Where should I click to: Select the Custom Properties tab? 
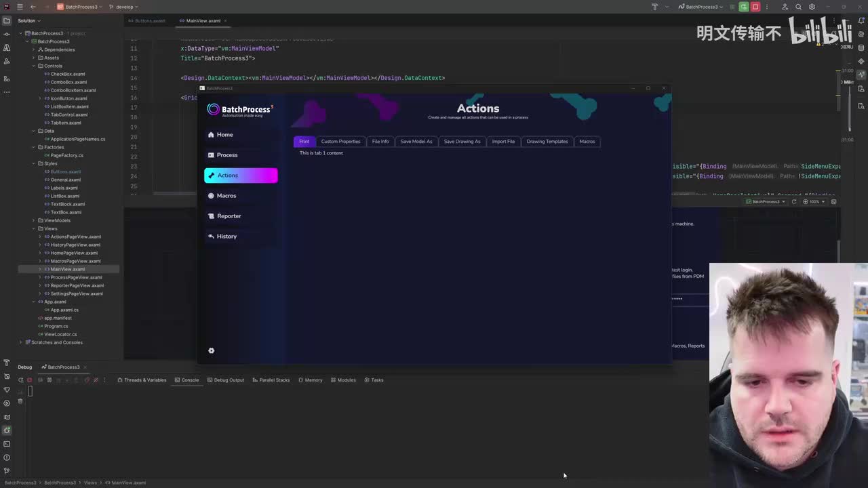(340, 142)
